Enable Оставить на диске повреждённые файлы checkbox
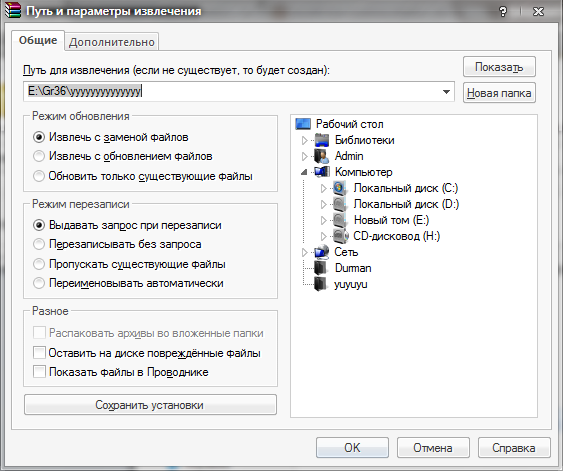This screenshot has height=471, width=563. 39,353
